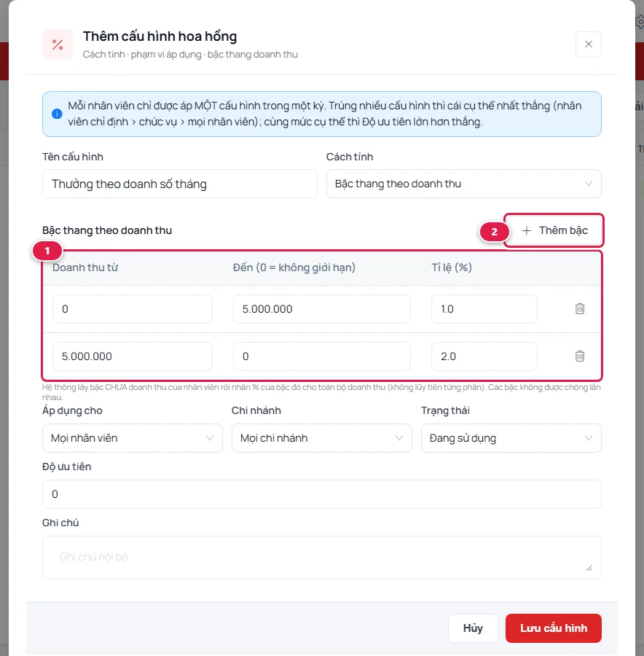644x656 pixels.
Task: Open the Cách tính dropdown
Action: (x=464, y=184)
